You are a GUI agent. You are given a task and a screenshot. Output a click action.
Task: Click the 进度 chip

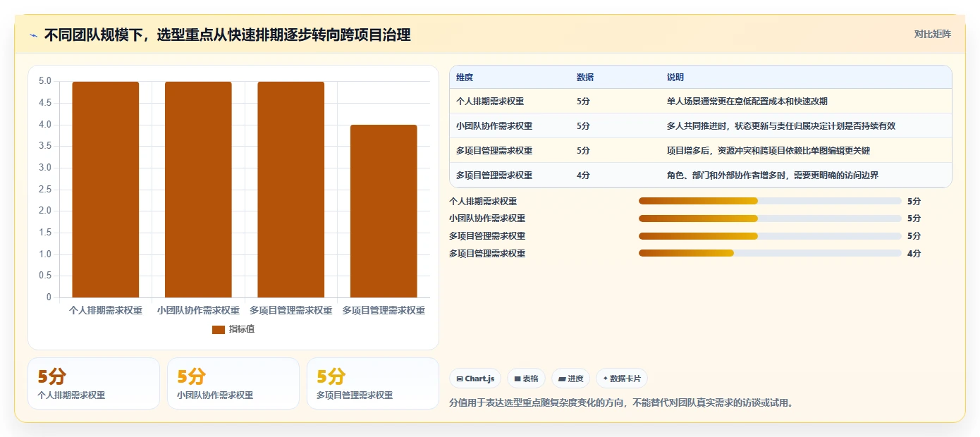click(570, 378)
